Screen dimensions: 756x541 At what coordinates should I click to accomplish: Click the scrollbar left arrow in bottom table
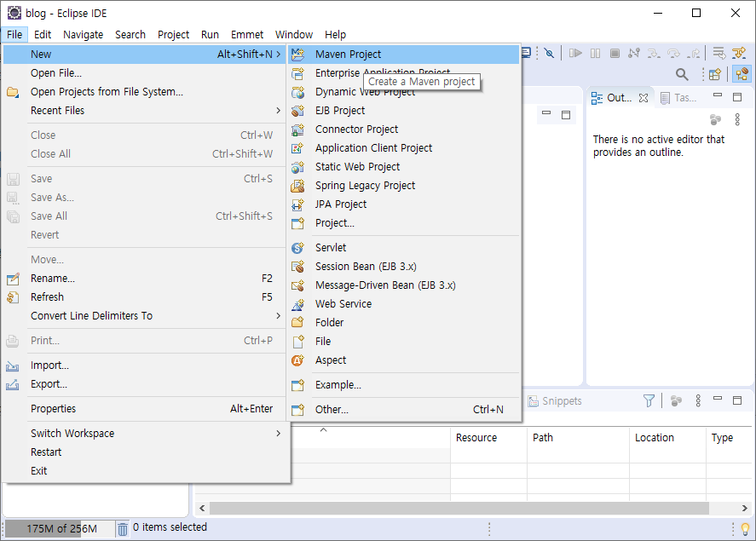pos(202,508)
